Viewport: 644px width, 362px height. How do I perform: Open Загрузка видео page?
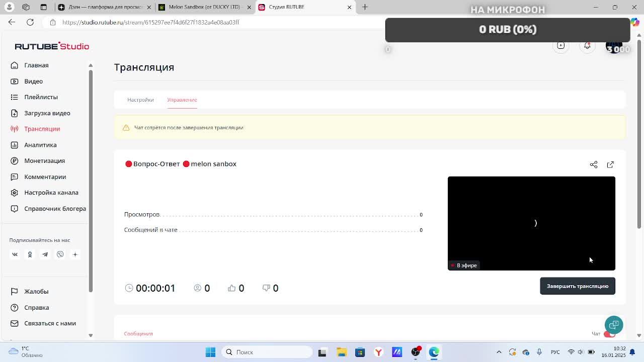47,113
